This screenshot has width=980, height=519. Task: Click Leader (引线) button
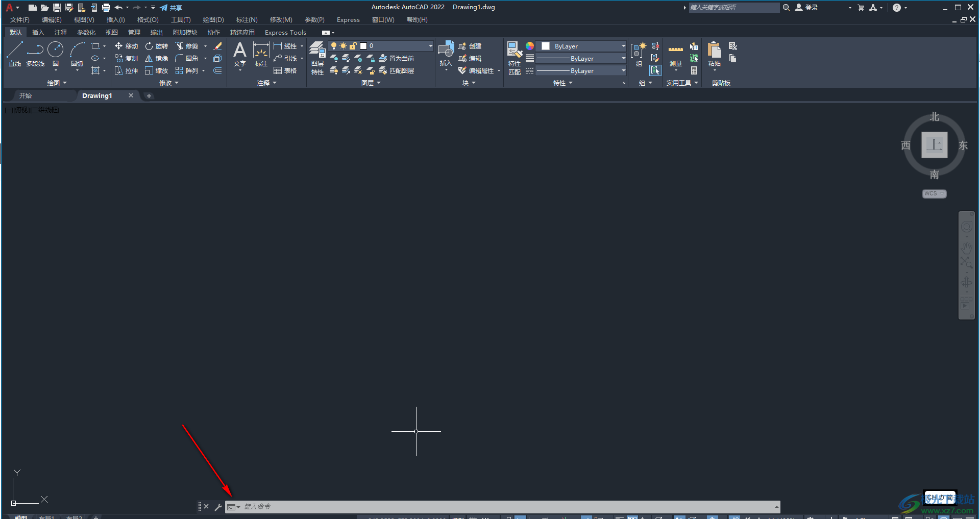[285, 58]
